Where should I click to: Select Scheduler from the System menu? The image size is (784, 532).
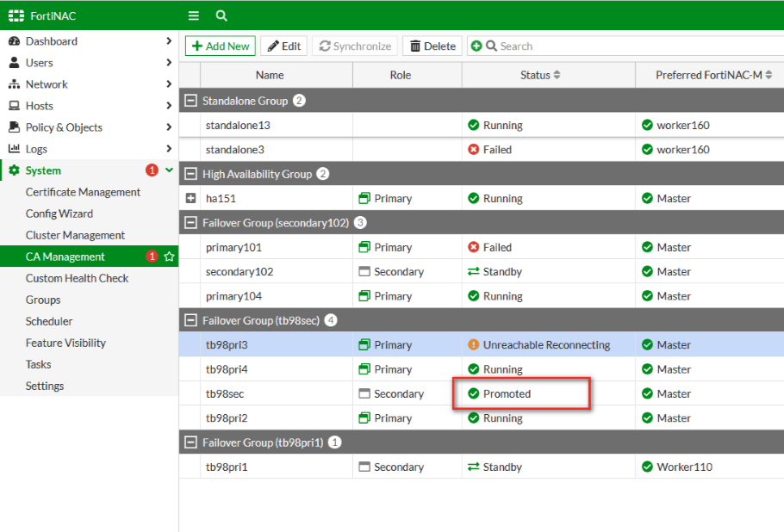click(x=48, y=321)
